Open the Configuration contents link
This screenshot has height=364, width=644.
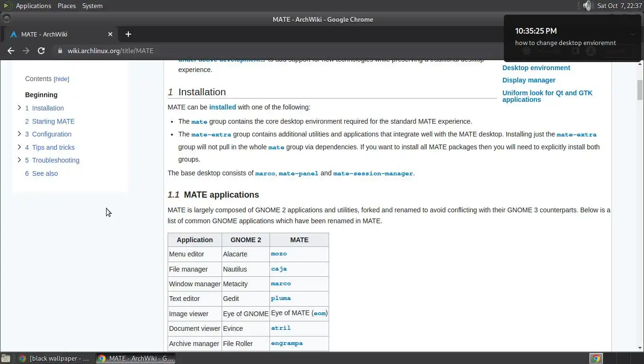(x=48, y=134)
